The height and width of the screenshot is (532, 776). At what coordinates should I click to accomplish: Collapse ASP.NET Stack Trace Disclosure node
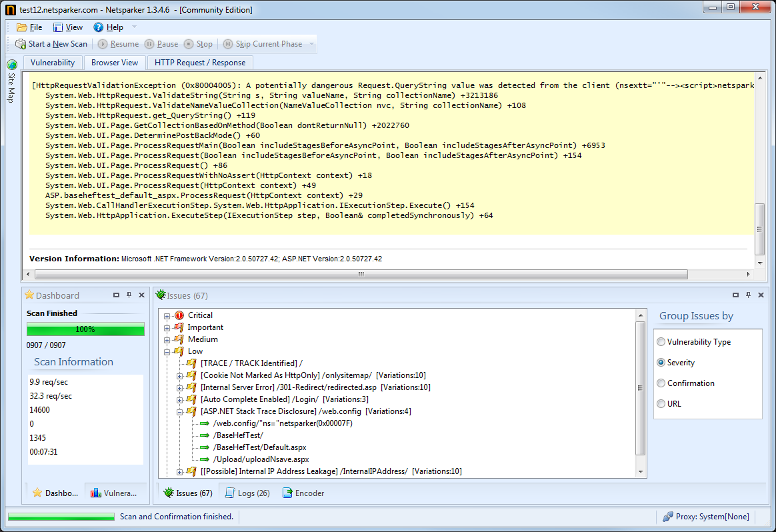pyautogui.click(x=179, y=412)
